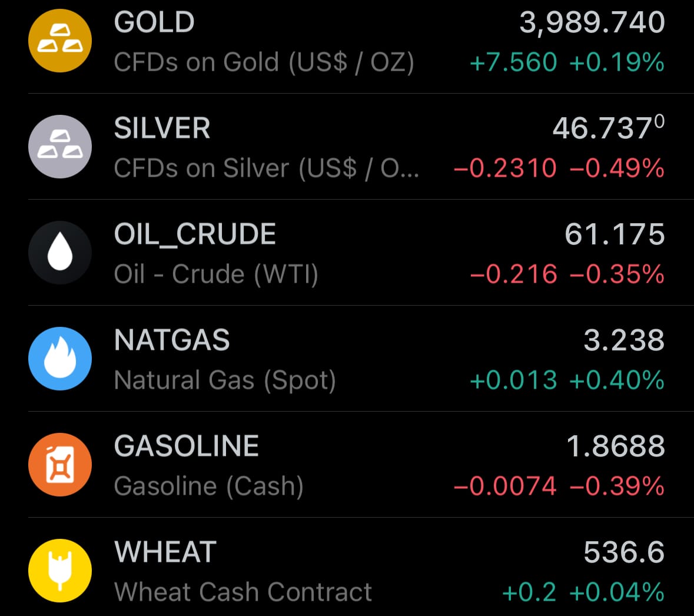Select the 'Wheat Cash Contract' description
Screen dimensions: 694x616
pos(243,592)
